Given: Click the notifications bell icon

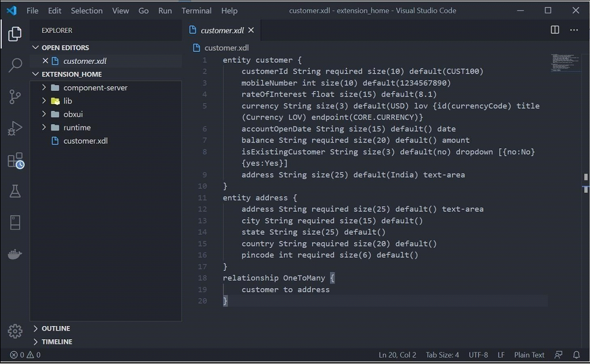Looking at the screenshot, I should click(x=576, y=355).
